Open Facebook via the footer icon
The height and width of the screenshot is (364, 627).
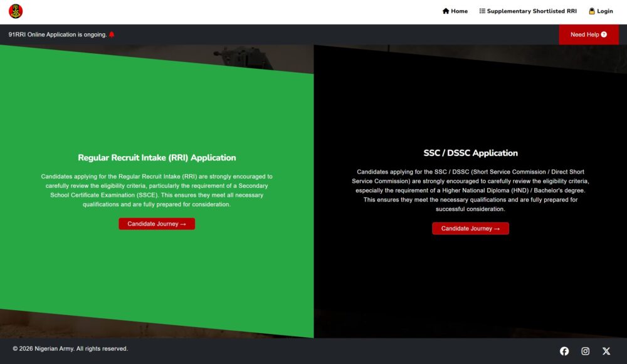tap(564, 351)
